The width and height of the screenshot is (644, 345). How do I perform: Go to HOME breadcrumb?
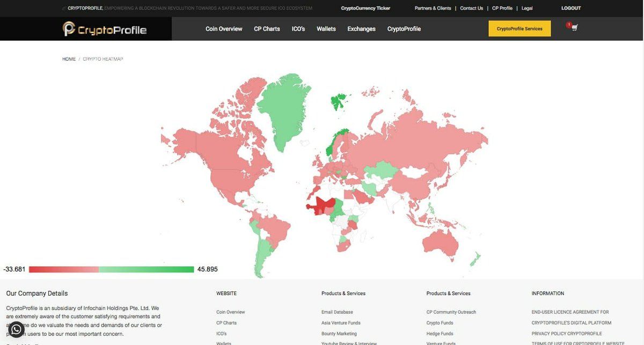(69, 59)
